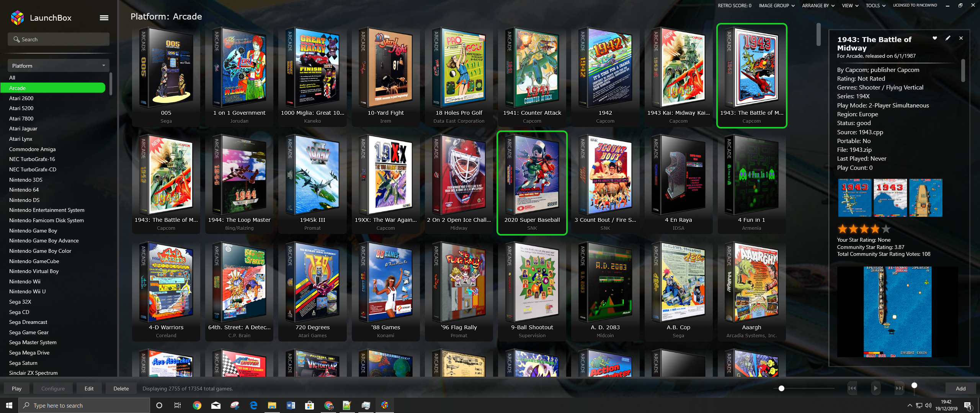Click the taskbar clock showing 19:42
The image size is (980, 413).
[x=946, y=405]
